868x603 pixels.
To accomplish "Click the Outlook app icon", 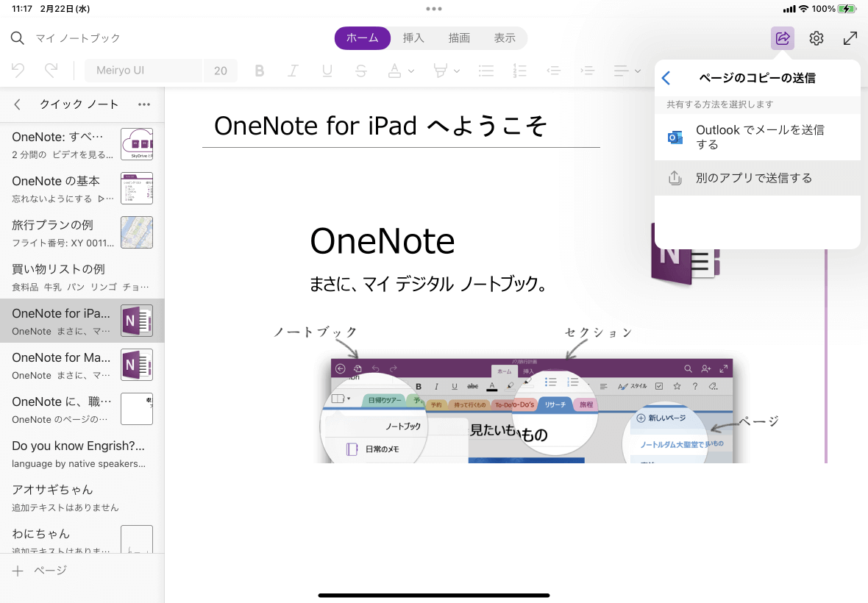I will point(675,138).
